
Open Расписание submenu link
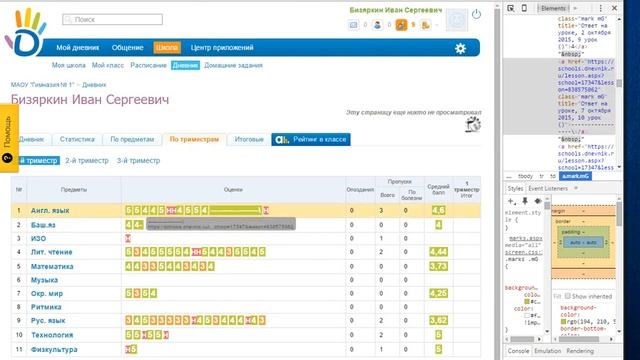pos(149,65)
